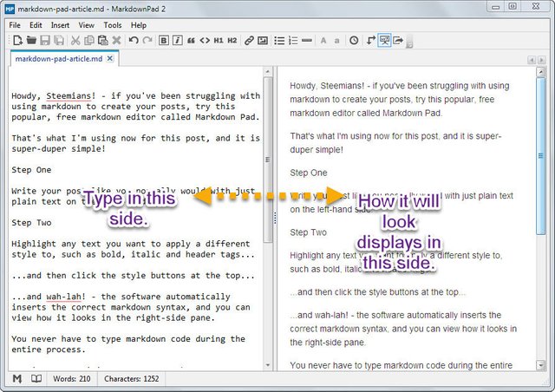Apply italic formatting with the i button
The width and height of the screenshot is (555, 392).
(177, 41)
